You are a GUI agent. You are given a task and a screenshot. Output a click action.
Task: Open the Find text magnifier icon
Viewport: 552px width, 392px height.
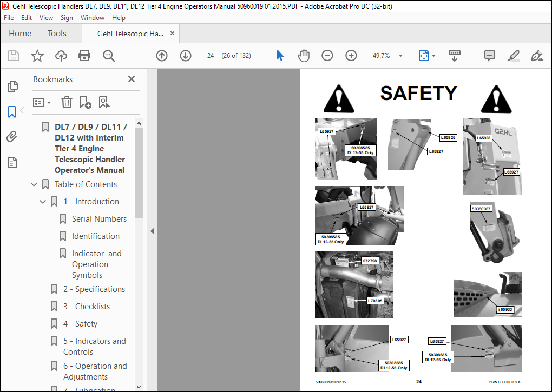click(x=109, y=56)
